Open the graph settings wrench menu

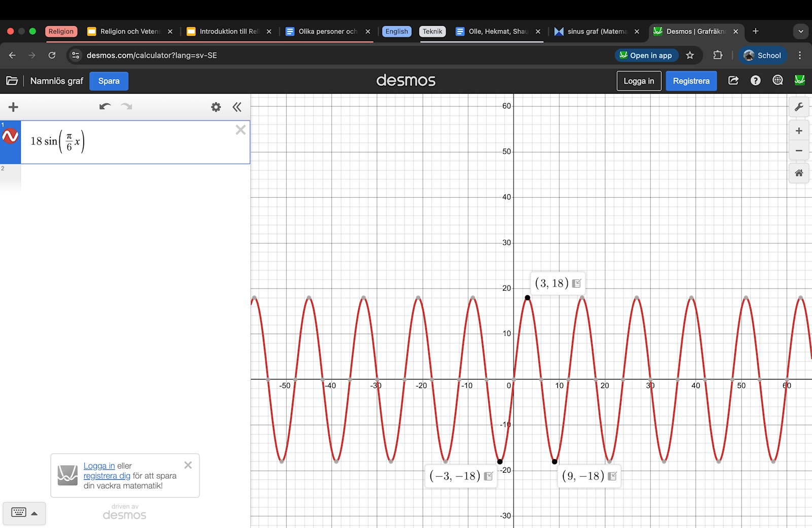pos(799,107)
